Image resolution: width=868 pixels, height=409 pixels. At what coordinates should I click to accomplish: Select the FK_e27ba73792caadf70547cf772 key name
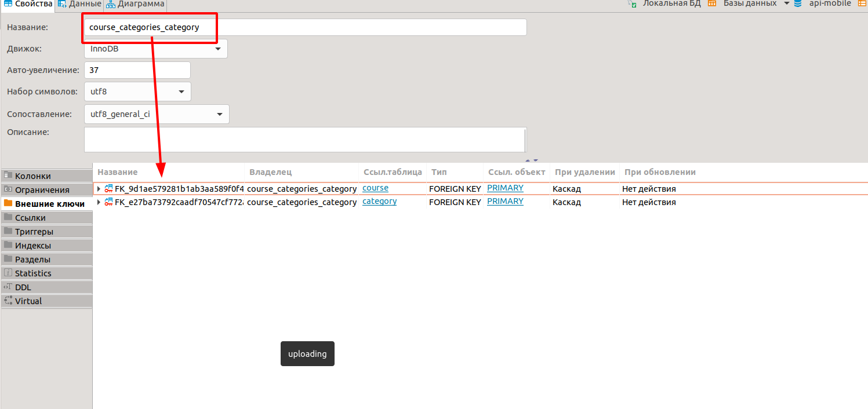(179, 202)
